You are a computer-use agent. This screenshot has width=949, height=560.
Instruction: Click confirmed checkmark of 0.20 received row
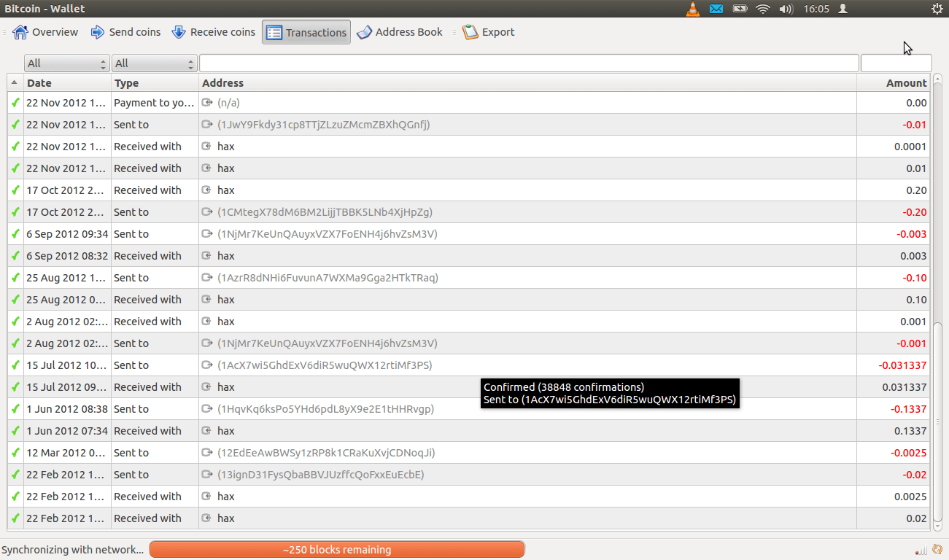pos(15,190)
